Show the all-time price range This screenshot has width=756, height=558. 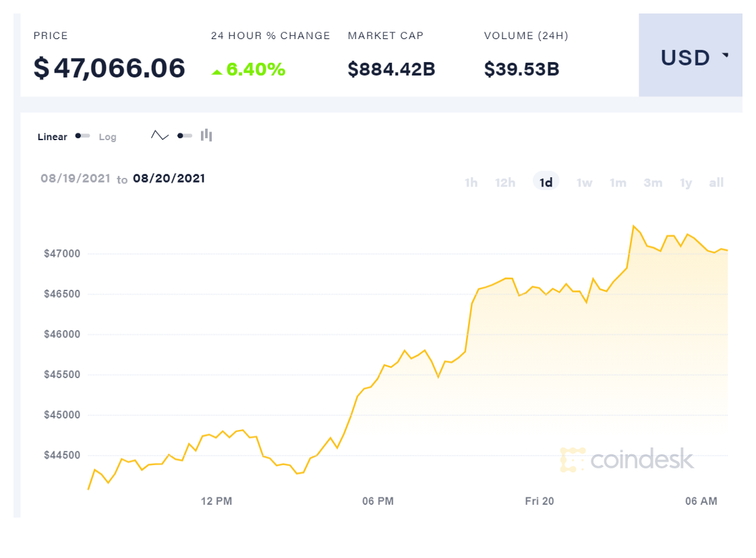point(716,183)
